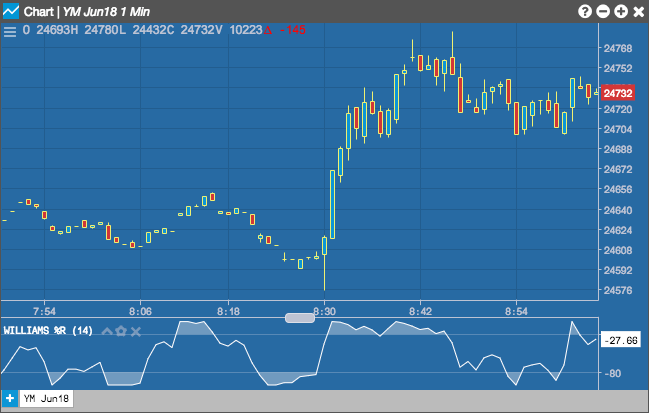Click the pane splitter handle
Screen dimensions: 649x413
point(300,318)
